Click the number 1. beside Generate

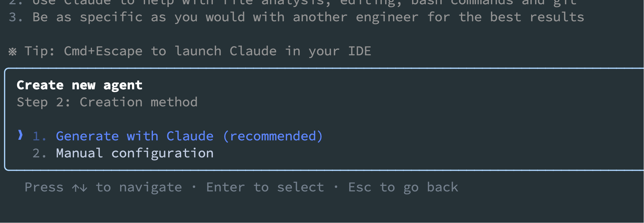click(x=39, y=136)
